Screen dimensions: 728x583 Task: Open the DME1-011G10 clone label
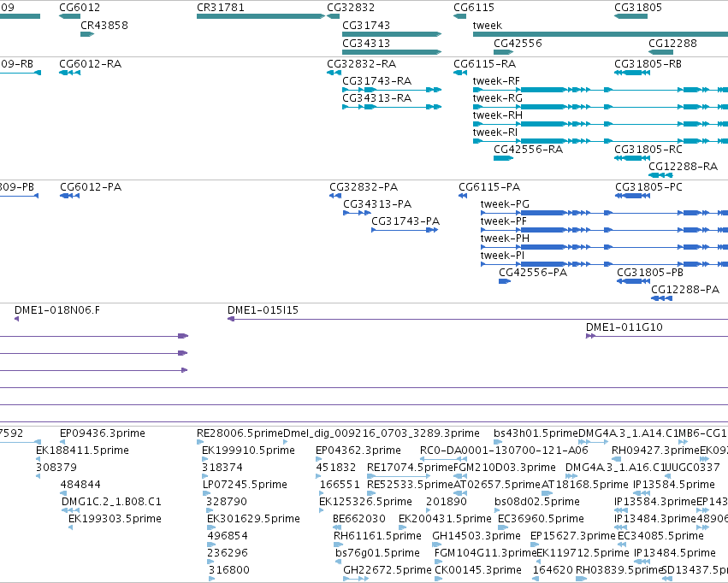[624, 327]
